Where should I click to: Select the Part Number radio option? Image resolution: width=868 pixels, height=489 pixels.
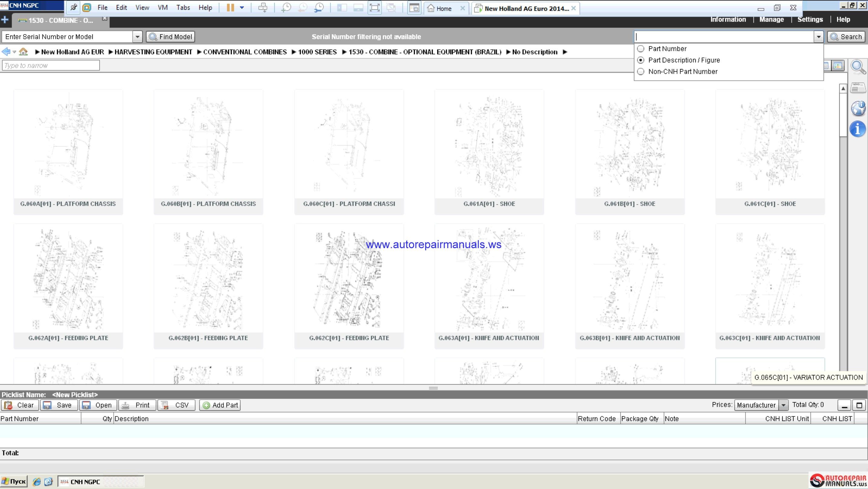(641, 49)
